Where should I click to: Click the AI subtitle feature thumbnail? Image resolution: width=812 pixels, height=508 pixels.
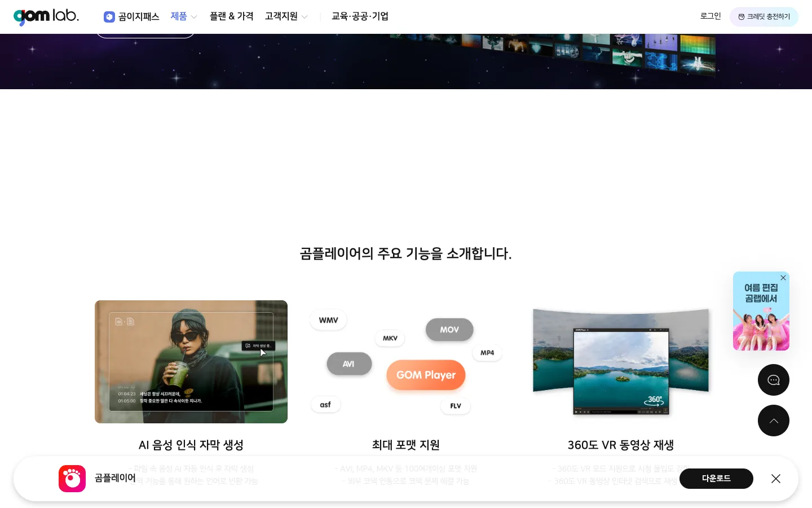[191, 362]
